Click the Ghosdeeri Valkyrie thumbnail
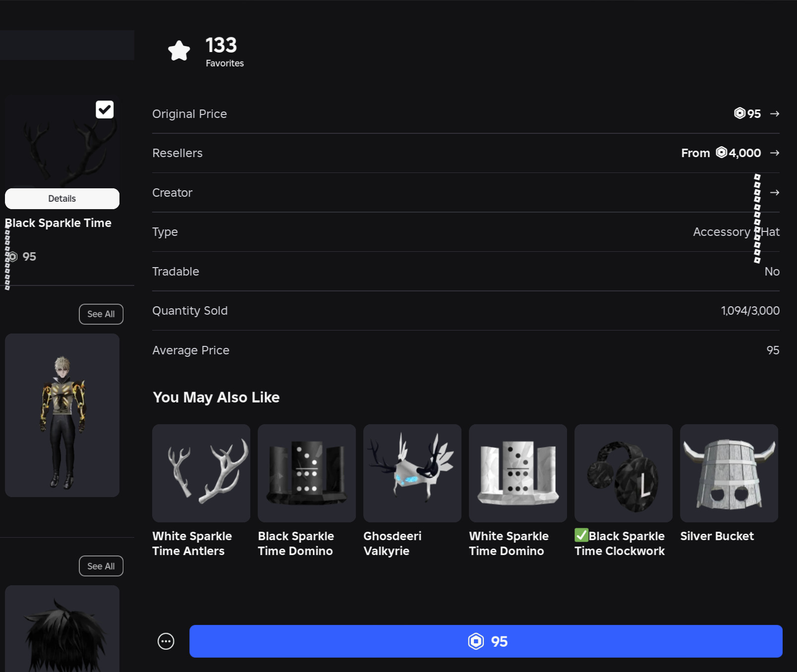The image size is (797, 672). [x=412, y=473]
